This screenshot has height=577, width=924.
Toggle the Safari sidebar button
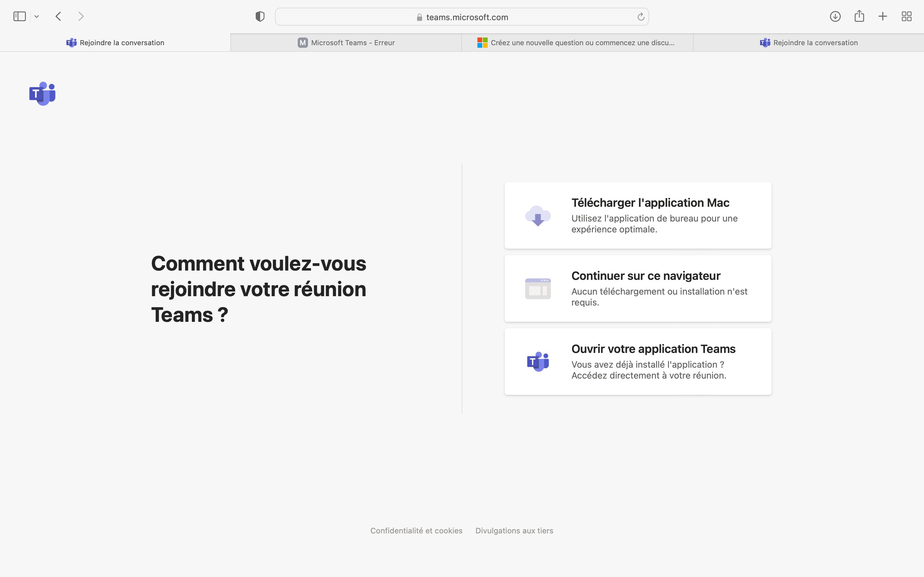(x=20, y=16)
